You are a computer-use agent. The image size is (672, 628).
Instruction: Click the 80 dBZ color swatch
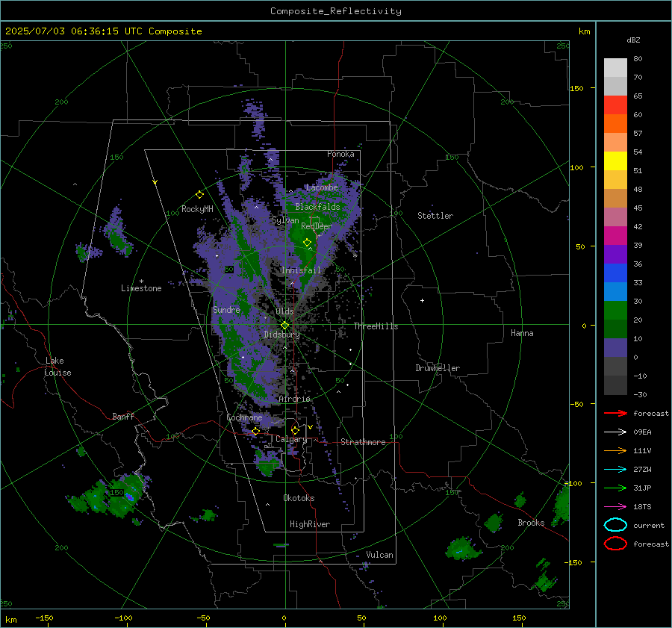click(615, 67)
